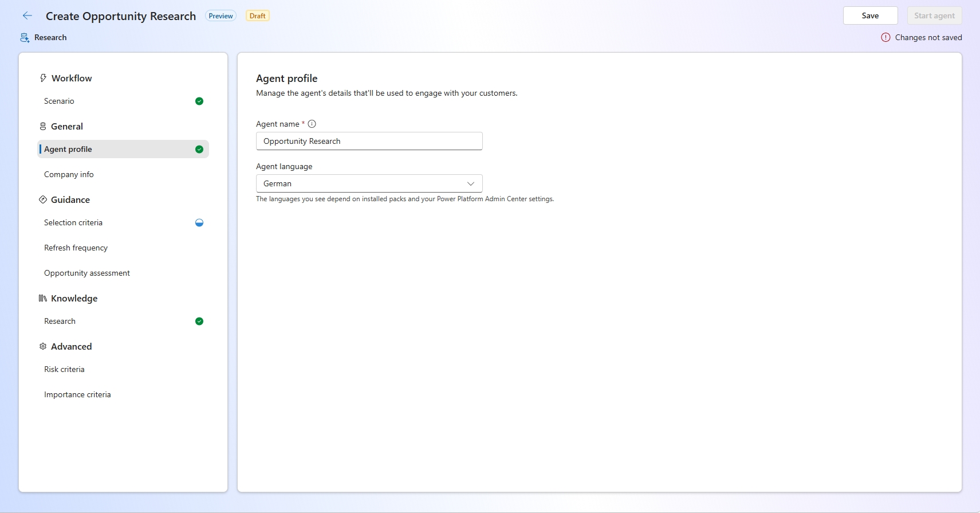Click the Changes not saved warning icon
Image resolution: width=980 pixels, height=513 pixels.
pos(885,37)
